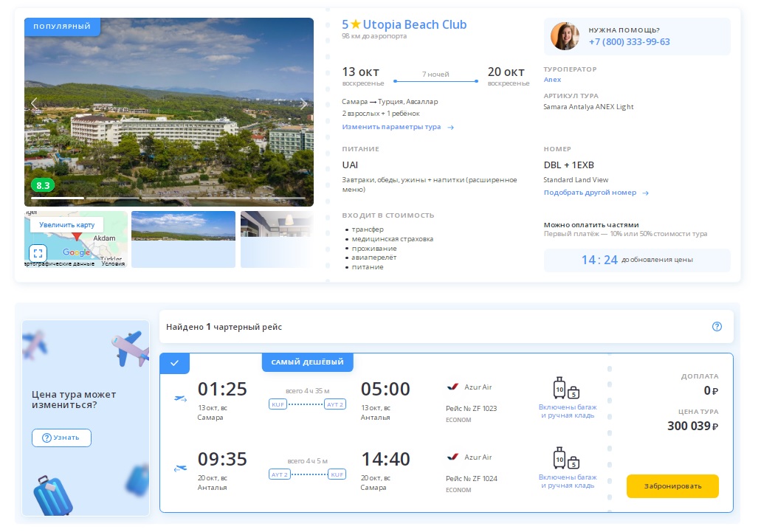Click the KUF departure airport badge on outbound flight
Screen dimensions: 761x532
[x=278, y=404]
